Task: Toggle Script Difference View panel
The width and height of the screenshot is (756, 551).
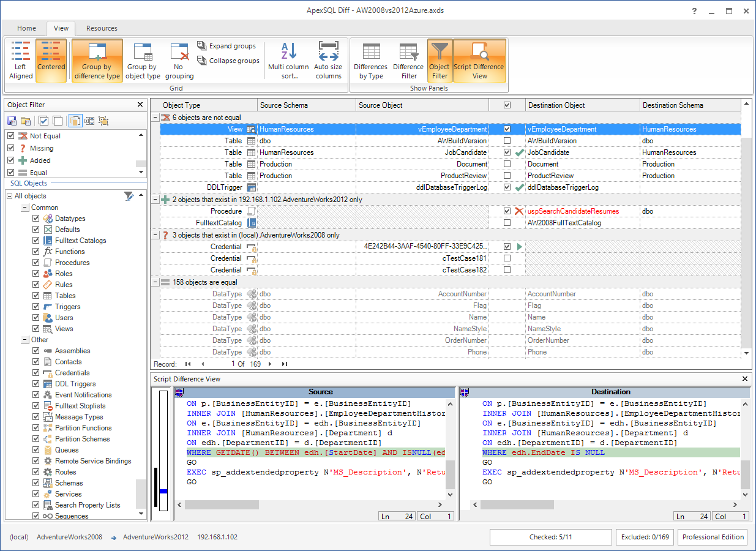Action: click(x=479, y=61)
